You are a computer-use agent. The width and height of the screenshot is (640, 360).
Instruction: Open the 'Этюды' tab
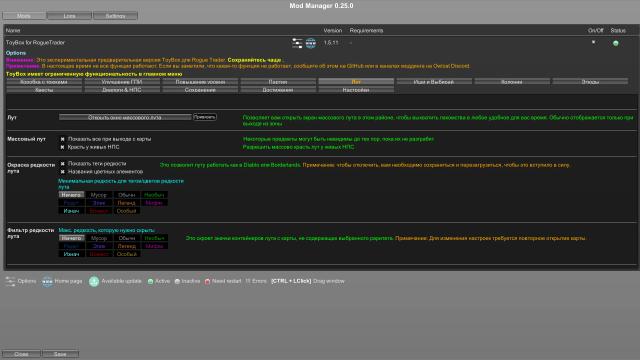590,82
